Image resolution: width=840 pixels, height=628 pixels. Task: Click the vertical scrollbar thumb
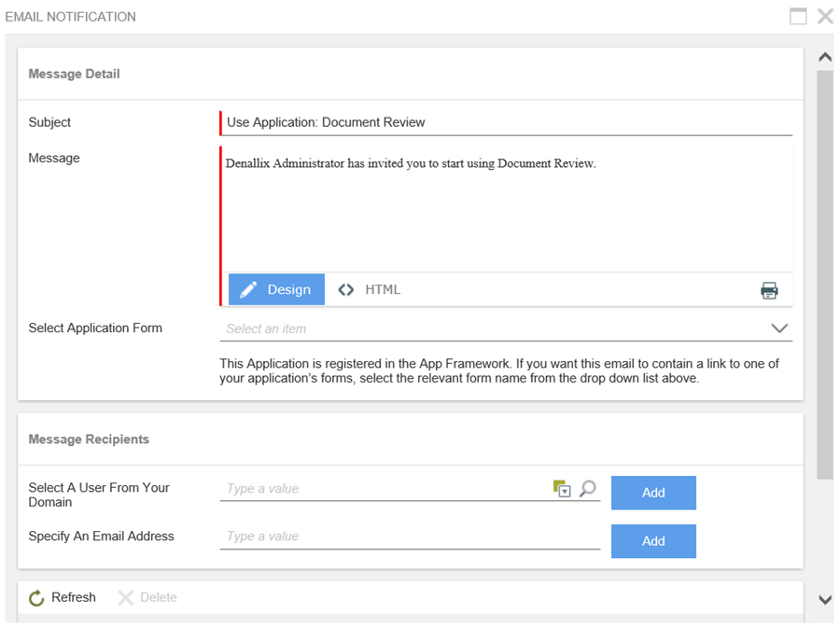click(x=825, y=271)
